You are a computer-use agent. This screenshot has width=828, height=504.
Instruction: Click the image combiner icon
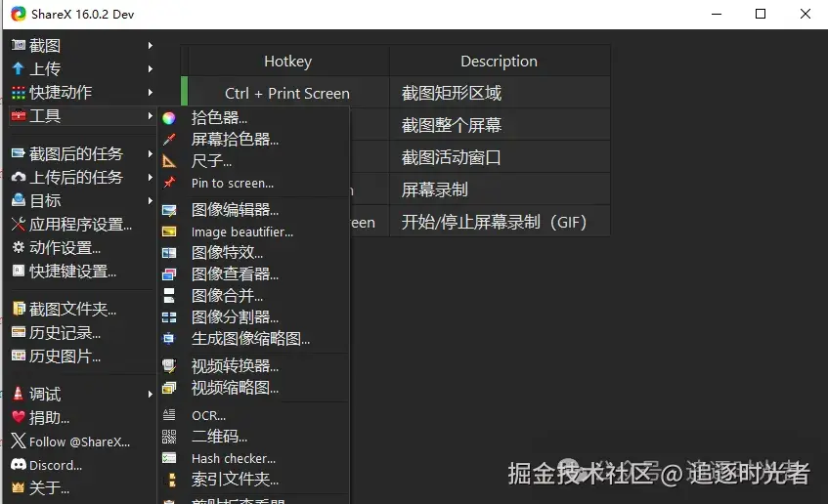169,296
